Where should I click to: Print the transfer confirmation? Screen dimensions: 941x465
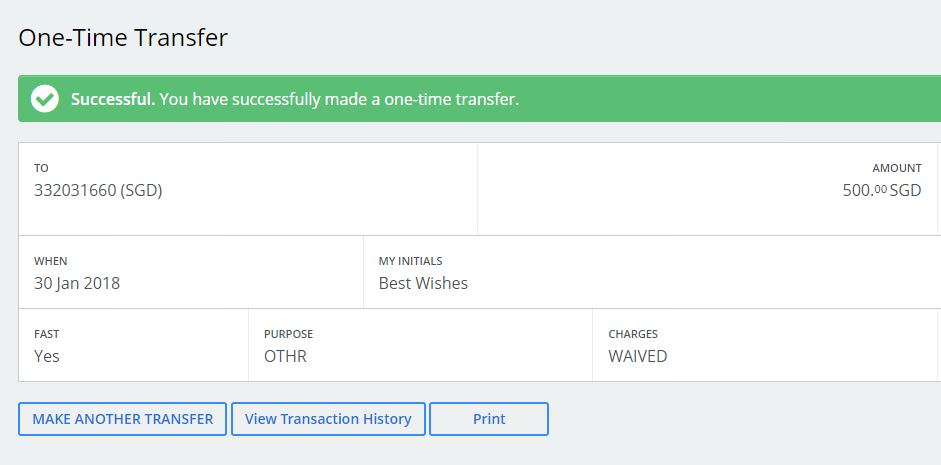pyautogui.click(x=489, y=419)
